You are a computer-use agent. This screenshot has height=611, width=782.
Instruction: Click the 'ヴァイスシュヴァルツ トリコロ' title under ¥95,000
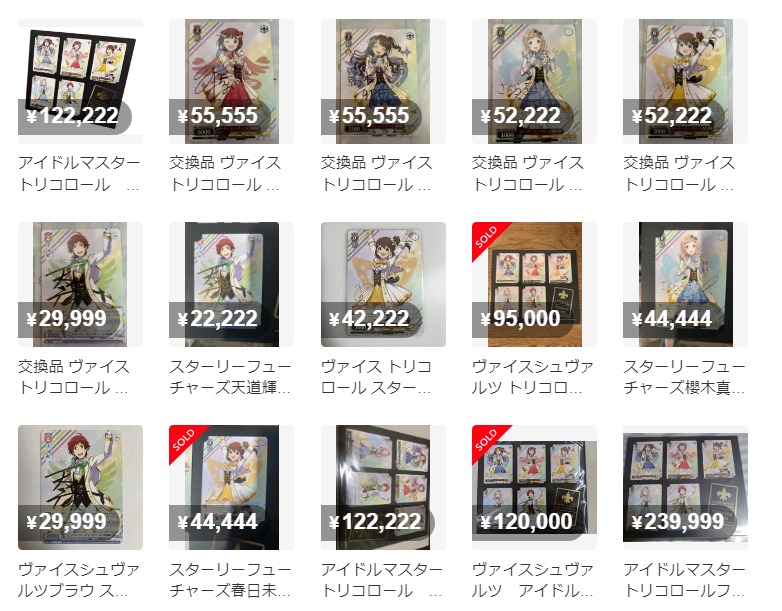(x=533, y=377)
